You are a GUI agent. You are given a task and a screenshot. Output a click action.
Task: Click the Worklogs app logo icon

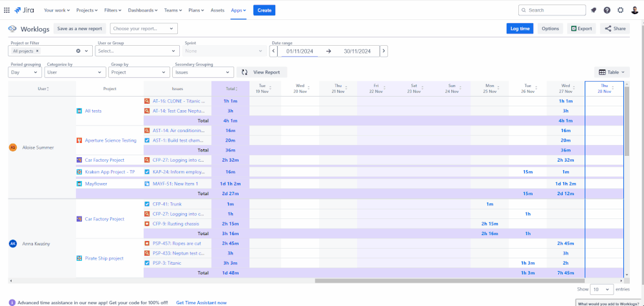[x=12, y=29]
